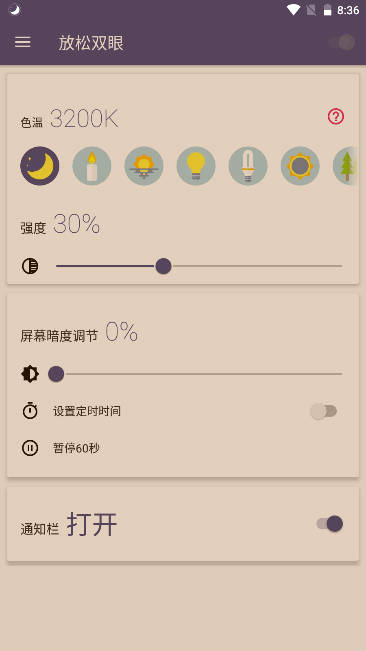
Task: Turn off the 通知栏 notification switch
Action: coord(330,524)
